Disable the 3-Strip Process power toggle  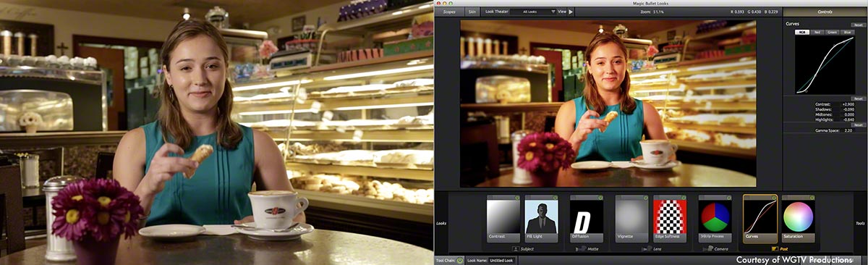coord(729,198)
